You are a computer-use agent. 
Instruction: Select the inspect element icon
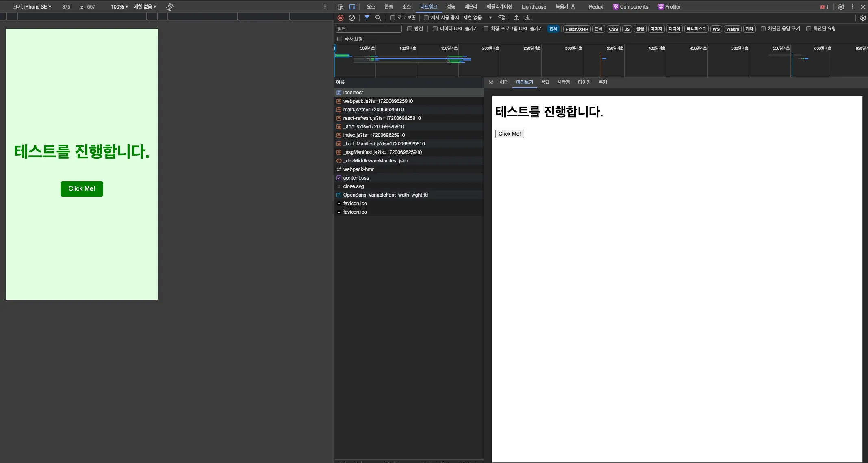pos(341,6)
